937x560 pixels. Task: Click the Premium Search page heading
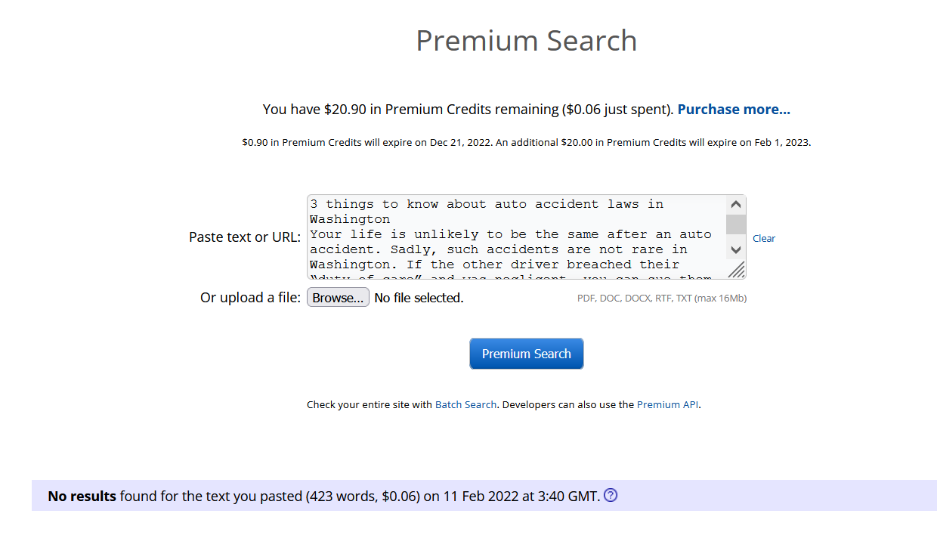click(x=526, y=41)
